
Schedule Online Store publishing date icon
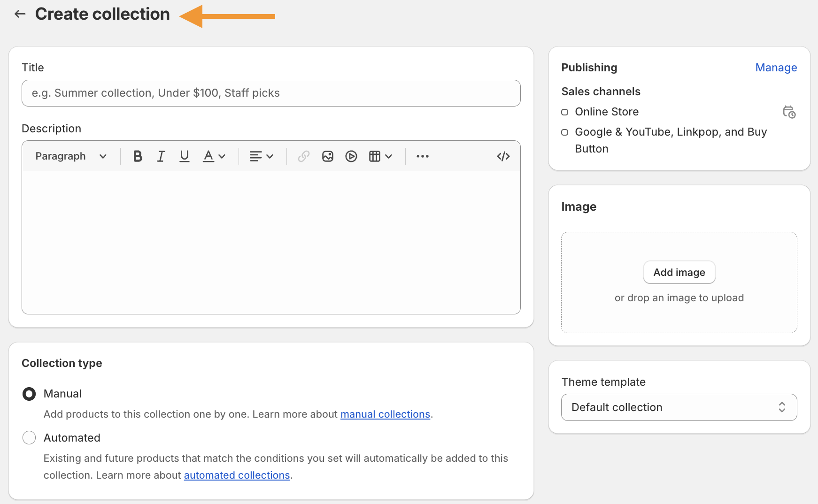789,112
